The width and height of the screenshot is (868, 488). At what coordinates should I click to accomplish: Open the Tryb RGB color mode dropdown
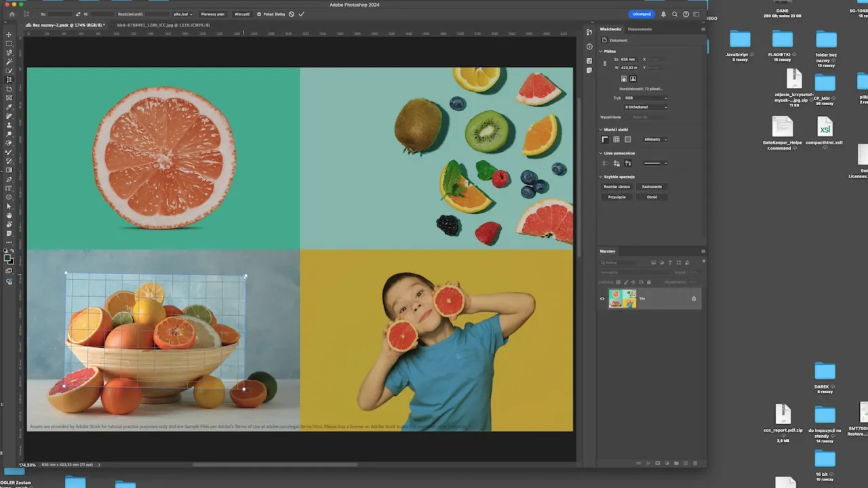tap(646, 98)
